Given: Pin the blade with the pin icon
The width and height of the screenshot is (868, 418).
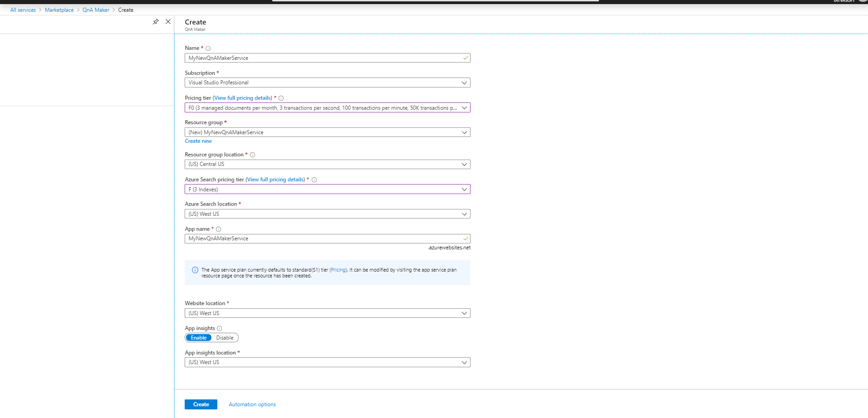Looking at the screenshot, I should pos(156,22).
